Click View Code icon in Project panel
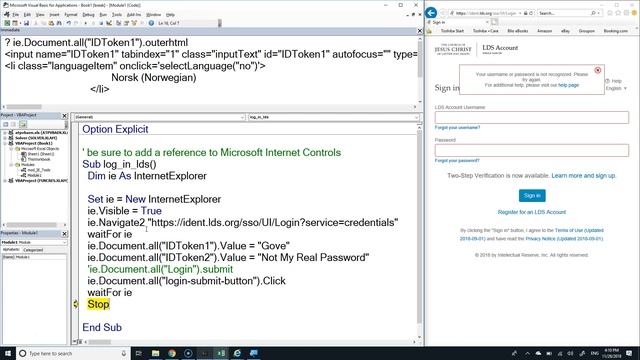The width and height of the screenshot is (640, 360). pos(6,124)
